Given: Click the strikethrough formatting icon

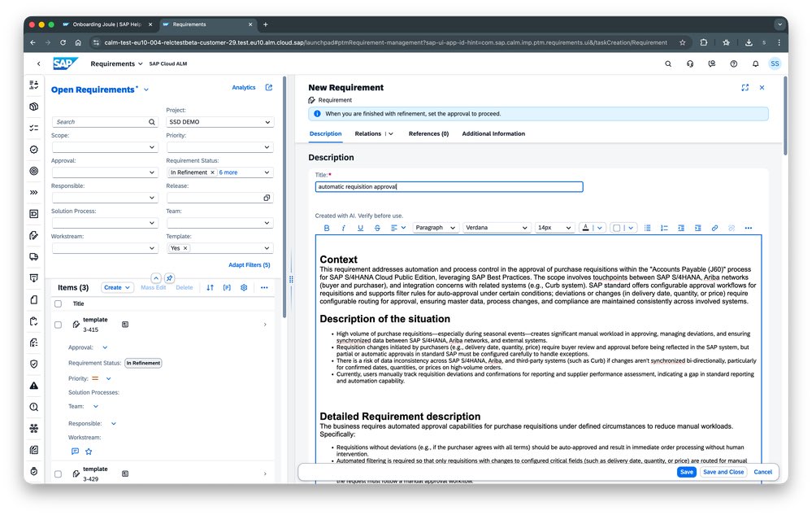Looking at the screenshot, I should [376, 228].
